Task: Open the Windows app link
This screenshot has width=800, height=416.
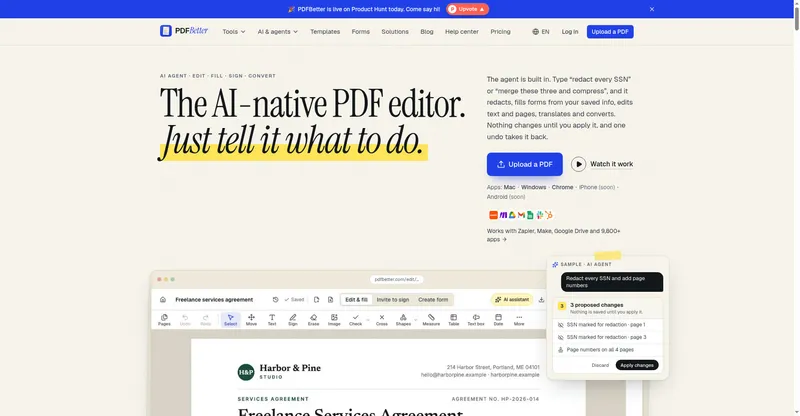Action: point(534,187)
